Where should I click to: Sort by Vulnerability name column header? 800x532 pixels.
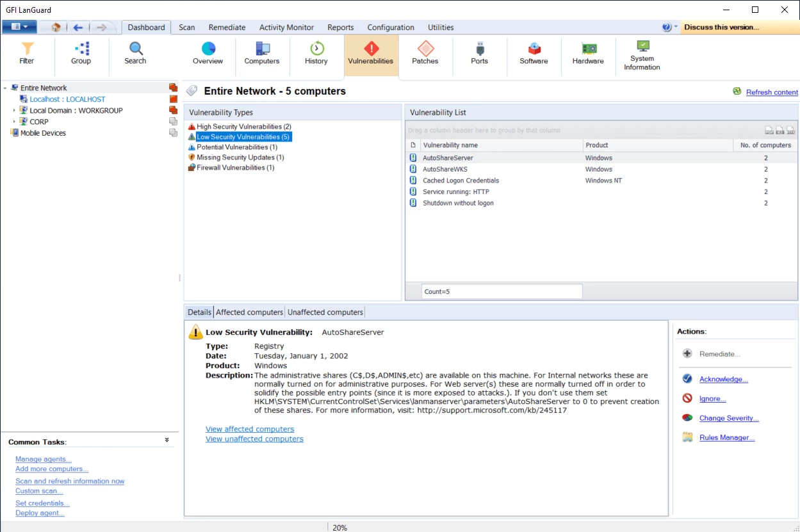tap(450, 145)
